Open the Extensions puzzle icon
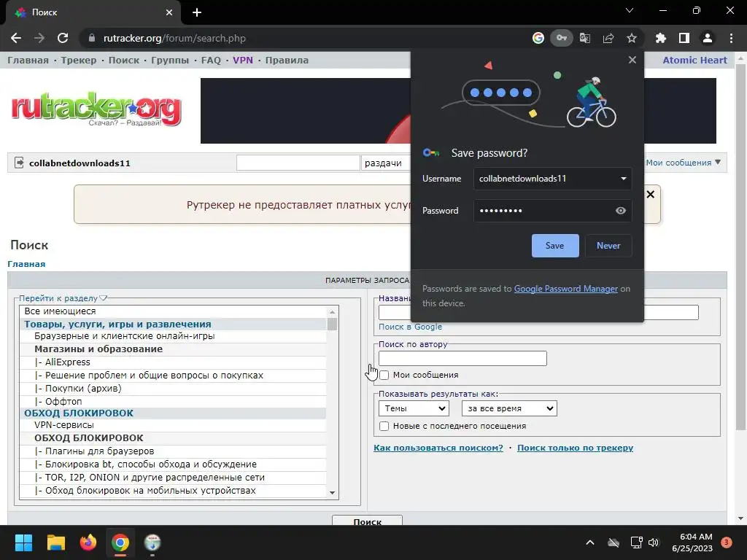The image size is (747, 560). coord(661,38)
